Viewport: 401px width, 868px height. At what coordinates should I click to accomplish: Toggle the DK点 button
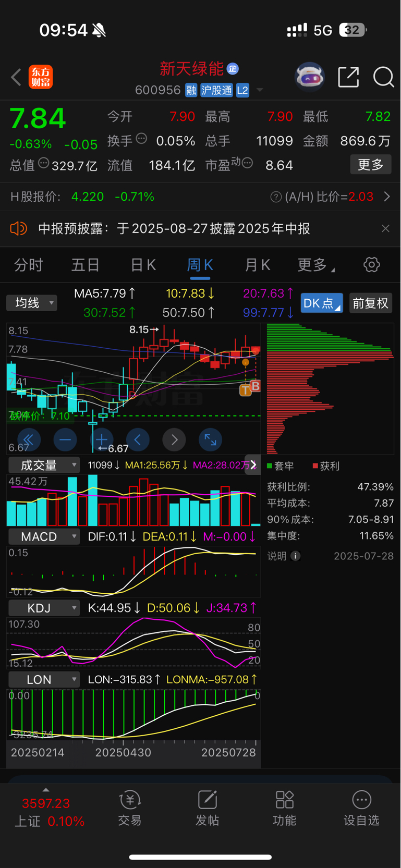coord(322,303)
